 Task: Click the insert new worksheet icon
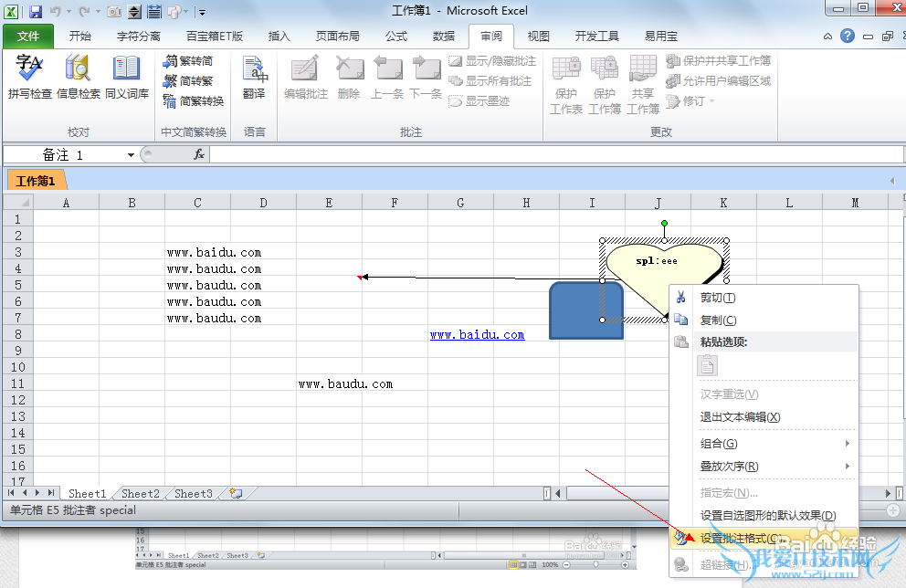(x=236, y=493)
